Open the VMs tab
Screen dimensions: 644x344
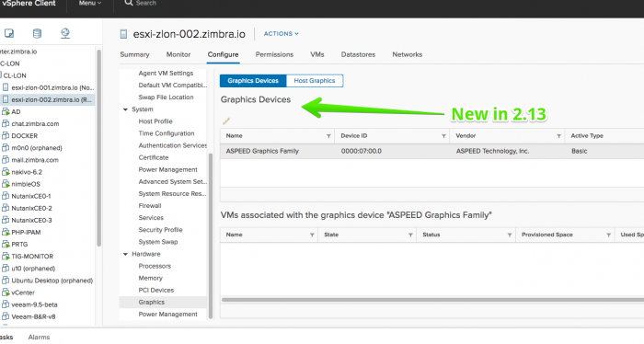[317, 54]
